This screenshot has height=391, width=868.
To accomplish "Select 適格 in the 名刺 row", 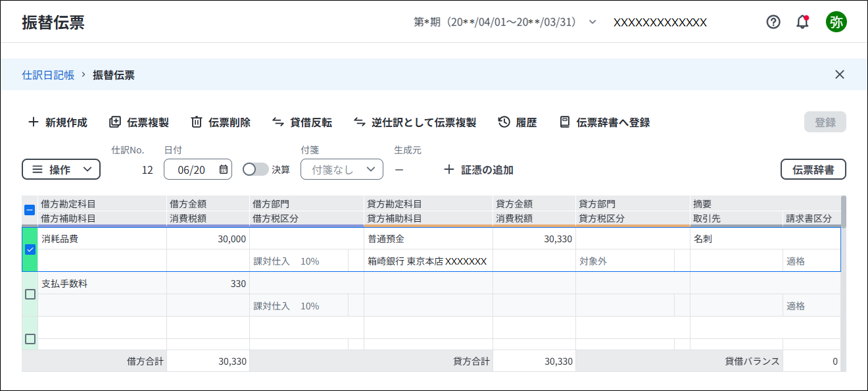I will point(811,261).
